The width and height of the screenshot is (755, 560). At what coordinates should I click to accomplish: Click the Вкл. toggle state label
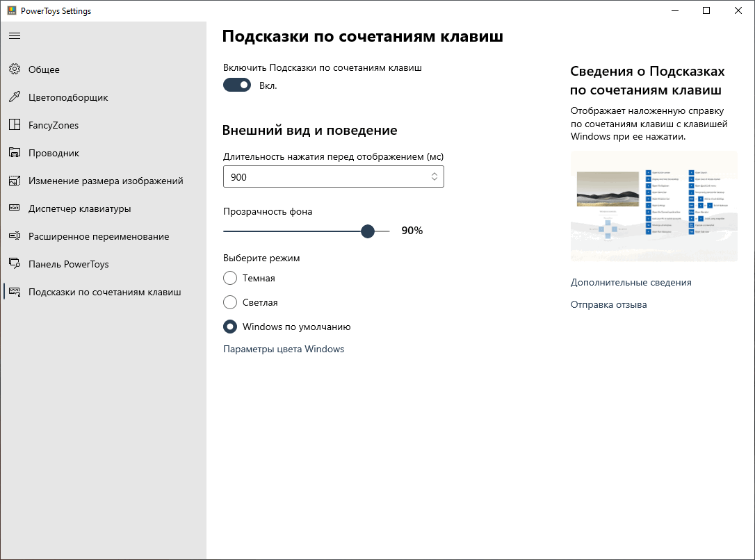268,85
